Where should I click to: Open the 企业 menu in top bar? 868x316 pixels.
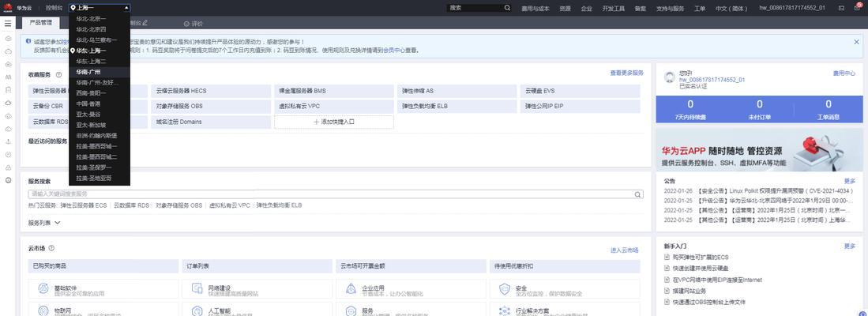(x=586, y=9)
